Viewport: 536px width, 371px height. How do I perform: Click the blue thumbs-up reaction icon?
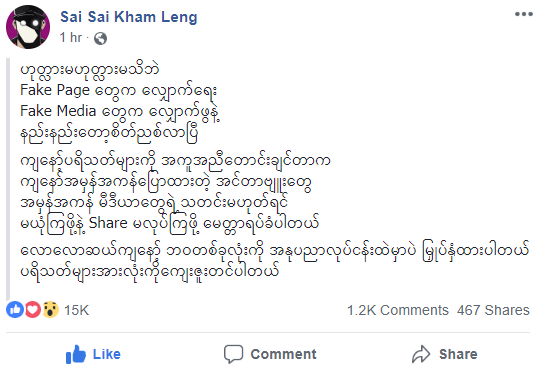[x=15, y=310]
